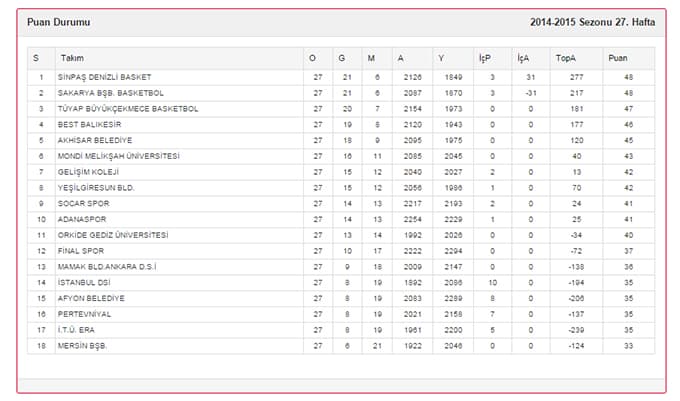This screenshot has height=401, width=680.
Task: Click the Puan column header
Action: (618, 58)
